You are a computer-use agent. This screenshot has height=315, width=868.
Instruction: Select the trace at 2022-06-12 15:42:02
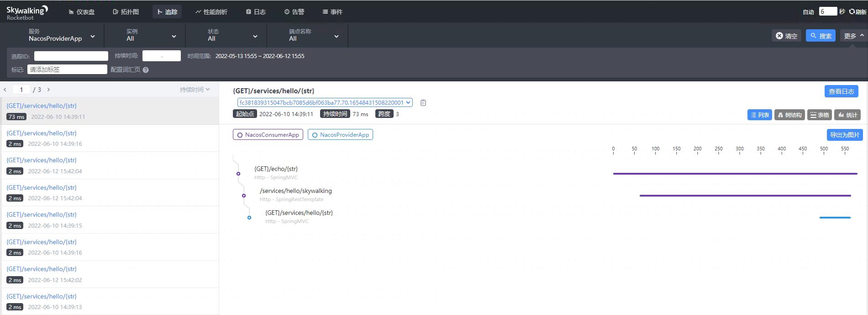tap(110, 274)
